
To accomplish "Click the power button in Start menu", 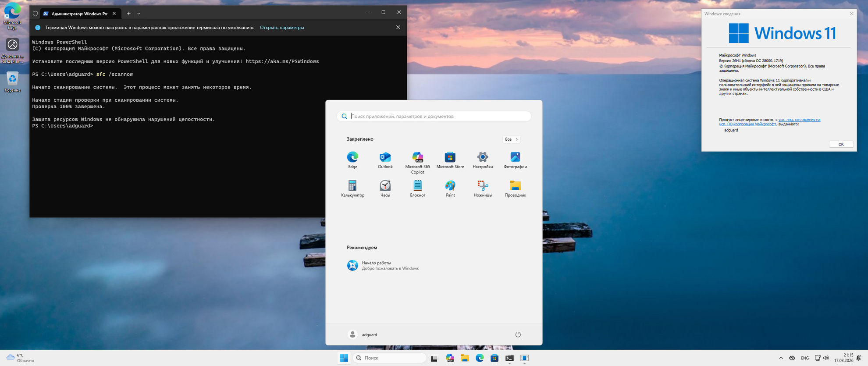I will pyautogui.click(x=518, y=334).
